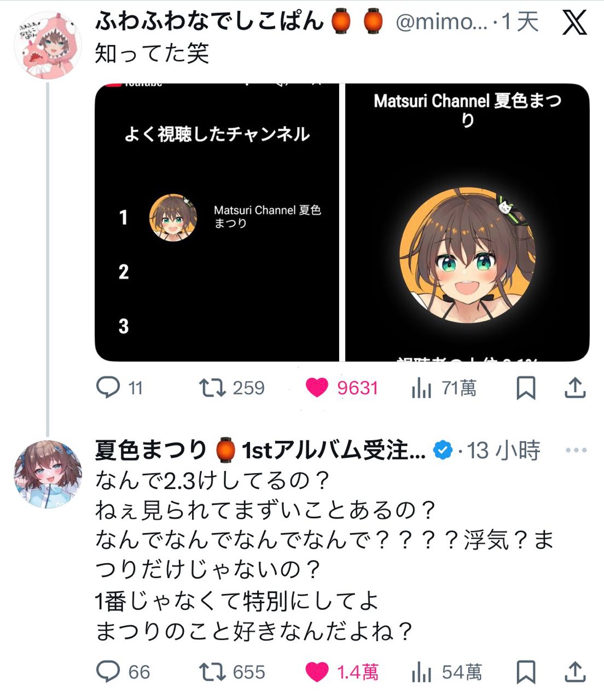Image resolution: width=604 pixels, height=700 pixels.
Task: Bookmark the first tweet
Action: click(526, 388)
